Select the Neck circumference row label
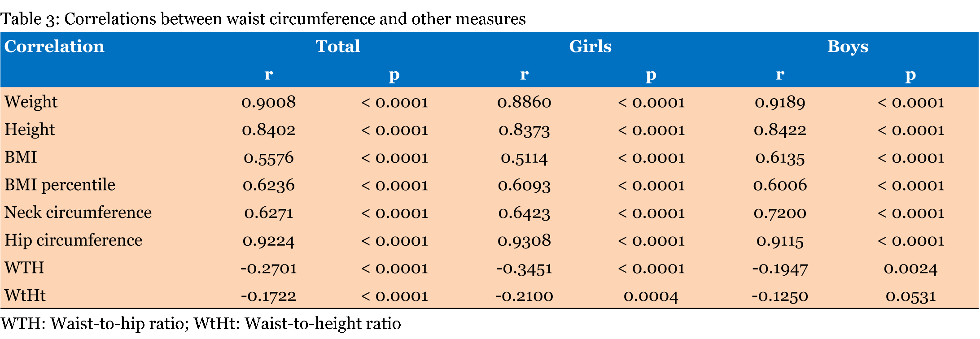The image size is (980, 339). [x=78, y=213]
